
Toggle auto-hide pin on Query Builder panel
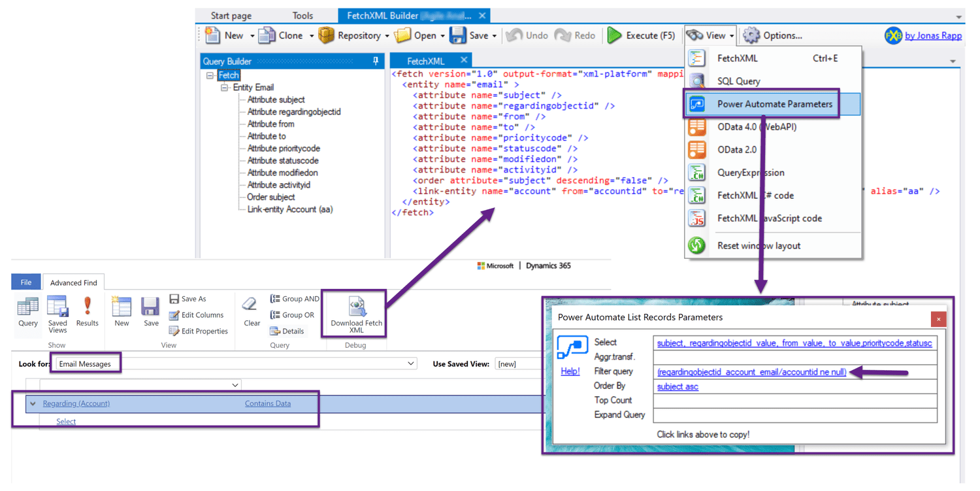point(375,61)
